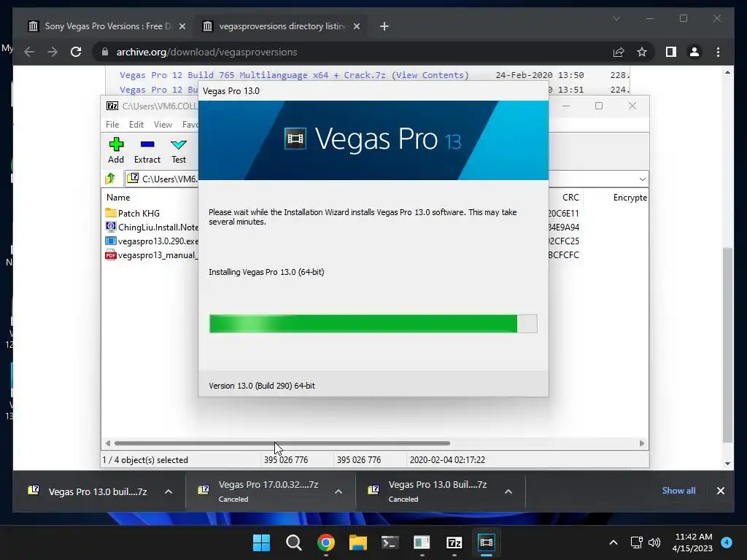Open the Windows Start menu
Viewport: 747px width, 560px height.
(261, 542)
